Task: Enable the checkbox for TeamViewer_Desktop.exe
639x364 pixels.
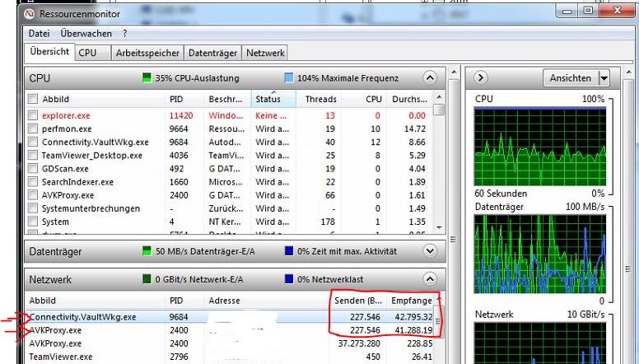Action: pos(33,156)
